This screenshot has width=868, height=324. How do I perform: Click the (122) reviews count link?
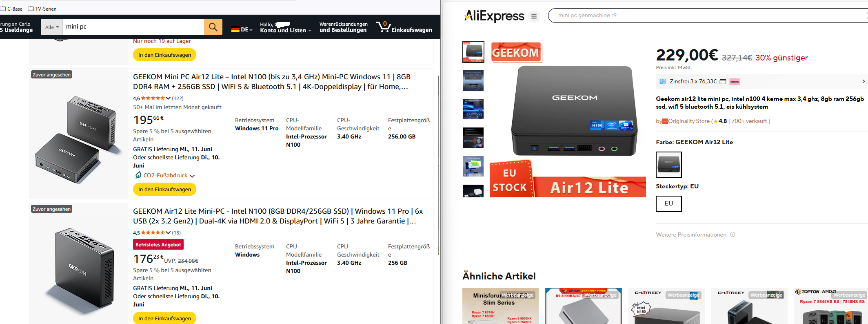point(178,98)
